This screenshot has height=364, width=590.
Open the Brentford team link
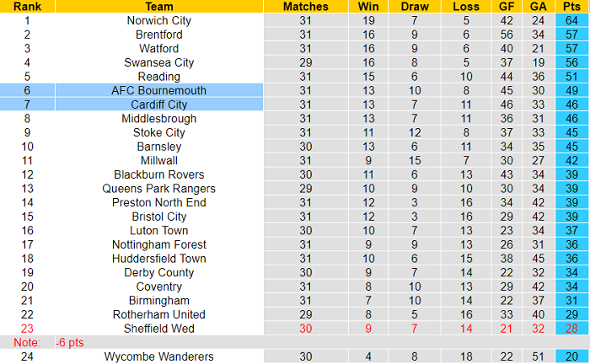click(x=158, y=35)
